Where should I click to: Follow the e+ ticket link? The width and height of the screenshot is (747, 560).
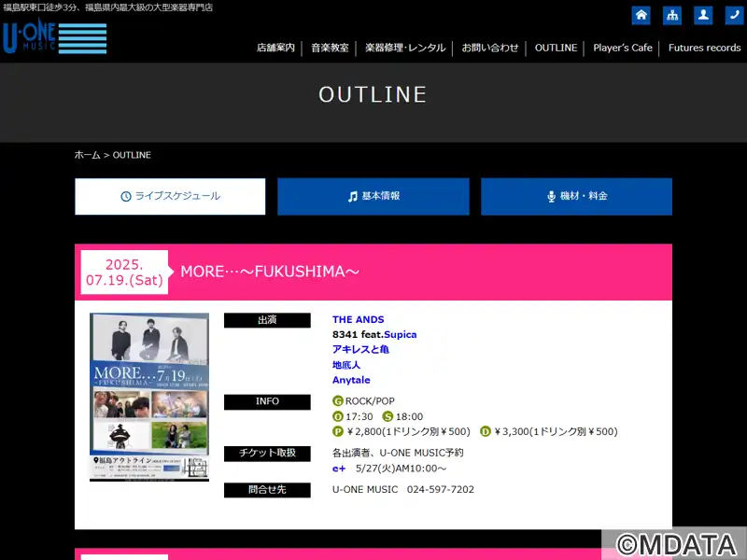click(339, 469)
